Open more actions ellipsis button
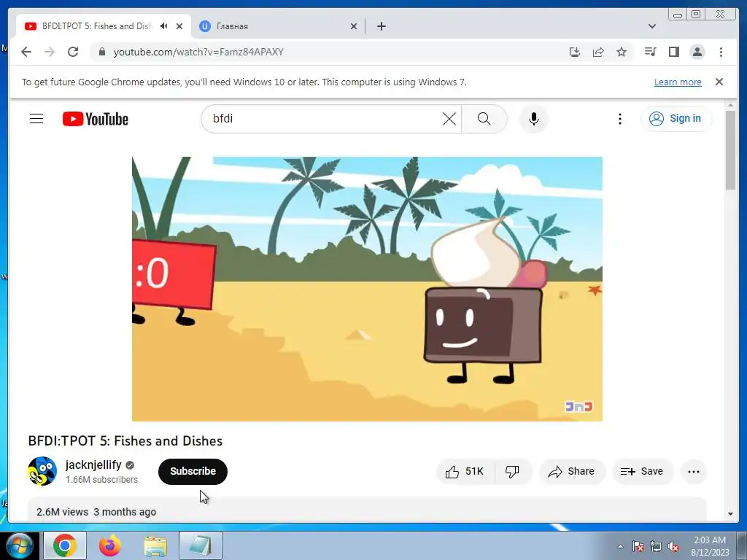Viewport: 747px width, 560px height. click(694, 472)
